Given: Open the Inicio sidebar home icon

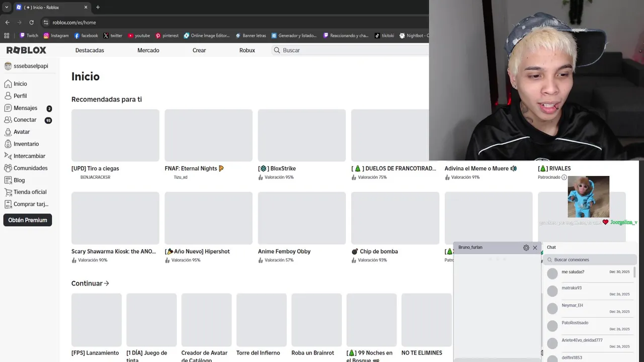Looking at the screenshot, I should pyautogui.click(x=8, y=84).
